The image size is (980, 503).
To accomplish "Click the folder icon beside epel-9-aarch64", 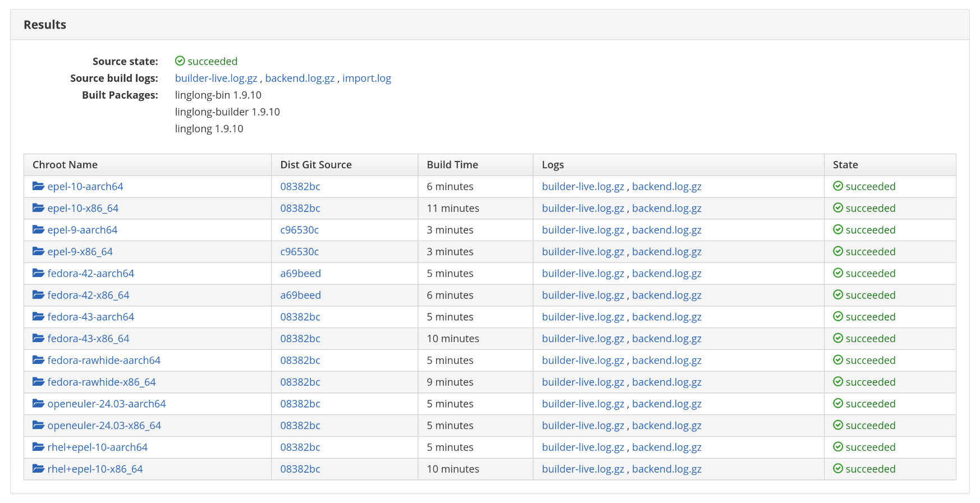I will pos(38,230).
